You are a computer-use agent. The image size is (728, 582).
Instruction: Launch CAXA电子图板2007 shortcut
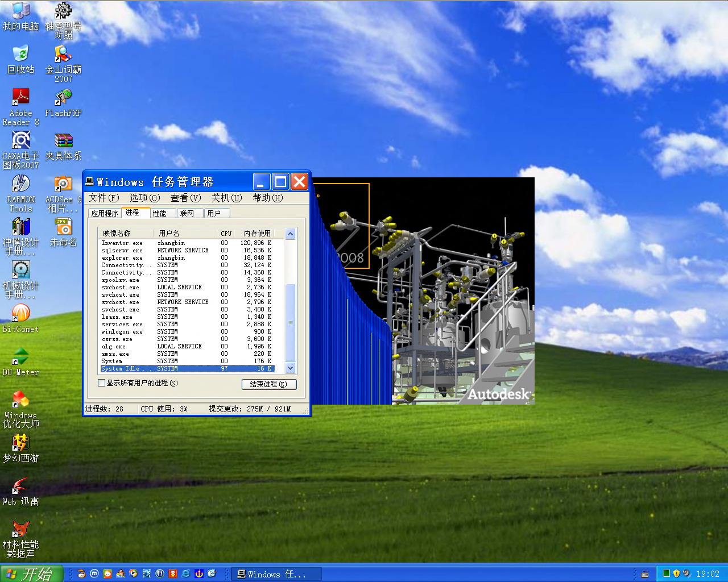pyautogui.click(x=21, y=150)
